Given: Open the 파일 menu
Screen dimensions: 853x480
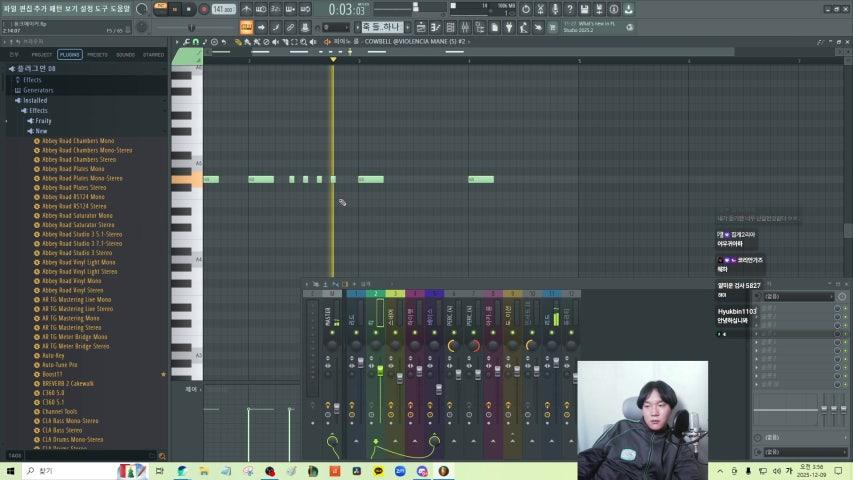Looking at the screenshot, I should coord(10,9).
